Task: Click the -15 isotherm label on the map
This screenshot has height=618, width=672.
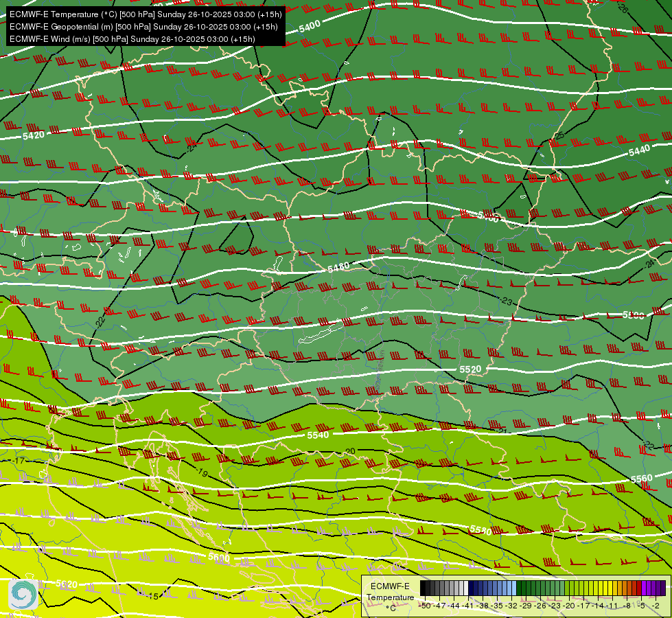Action: pyautogui.click(x=152, y=596)
